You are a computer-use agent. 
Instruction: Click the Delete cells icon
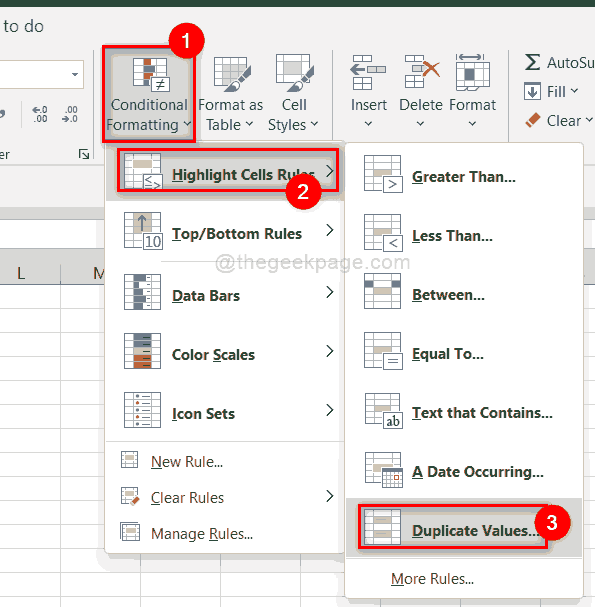click(x=421, y=72)
